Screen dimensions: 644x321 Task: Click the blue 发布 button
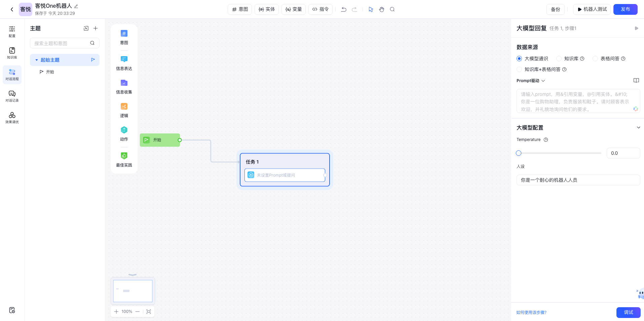[625, 9]
